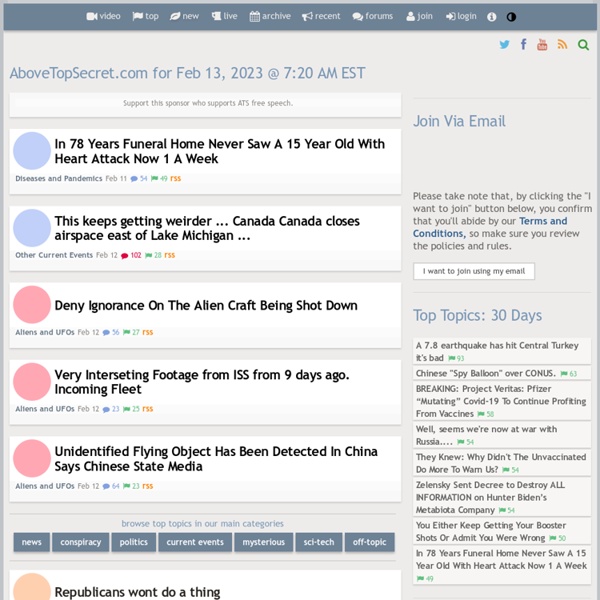Click rss link under Other Current Events post
This screenshot has width=600, height=600.
(170, 255)
